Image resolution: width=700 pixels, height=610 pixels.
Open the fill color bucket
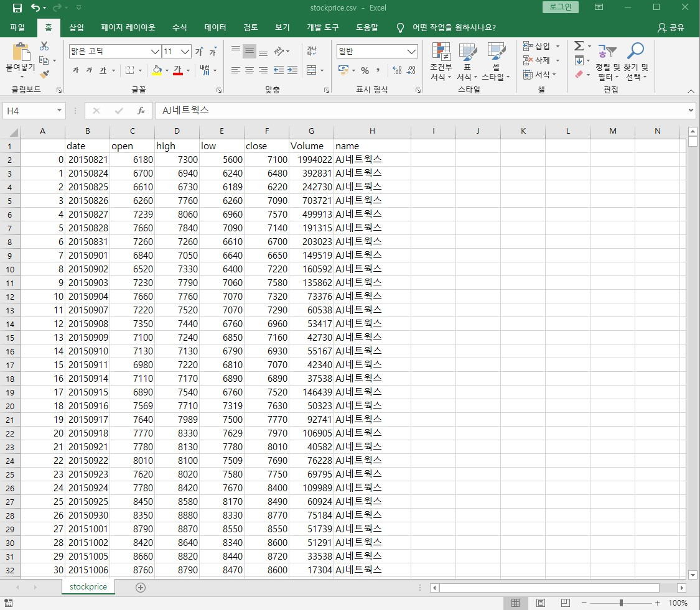click(157, 70)
